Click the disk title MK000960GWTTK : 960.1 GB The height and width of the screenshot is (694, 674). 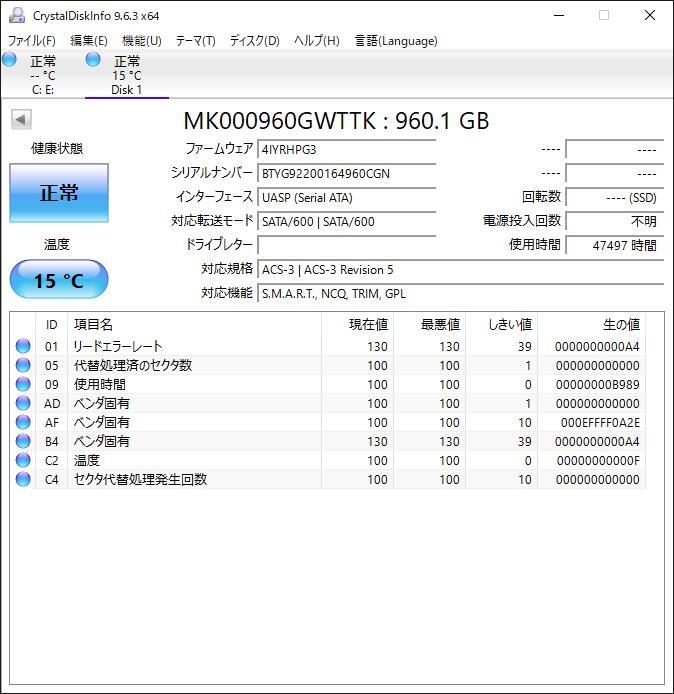336,121
